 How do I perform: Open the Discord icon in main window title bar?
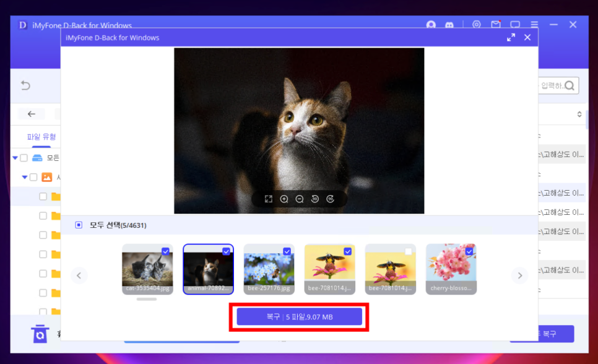tap(449, 25)
